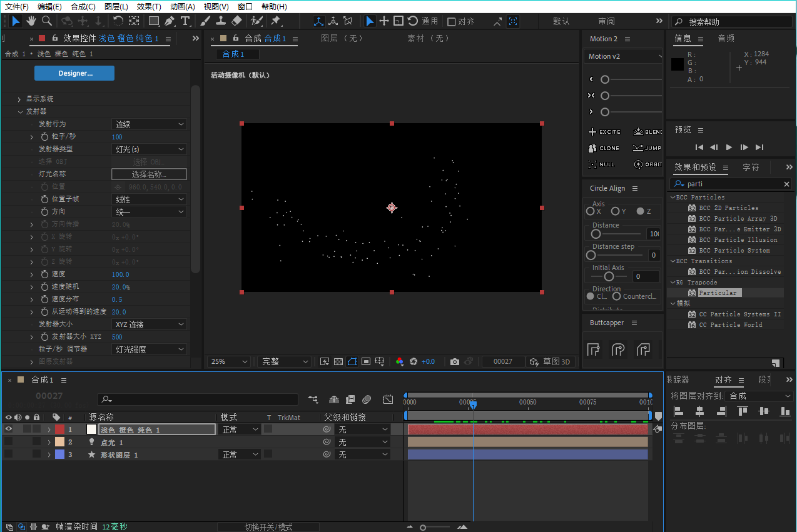Select the Type text tool
Viewport: 797px width, 532px height.
coord(185,21)
